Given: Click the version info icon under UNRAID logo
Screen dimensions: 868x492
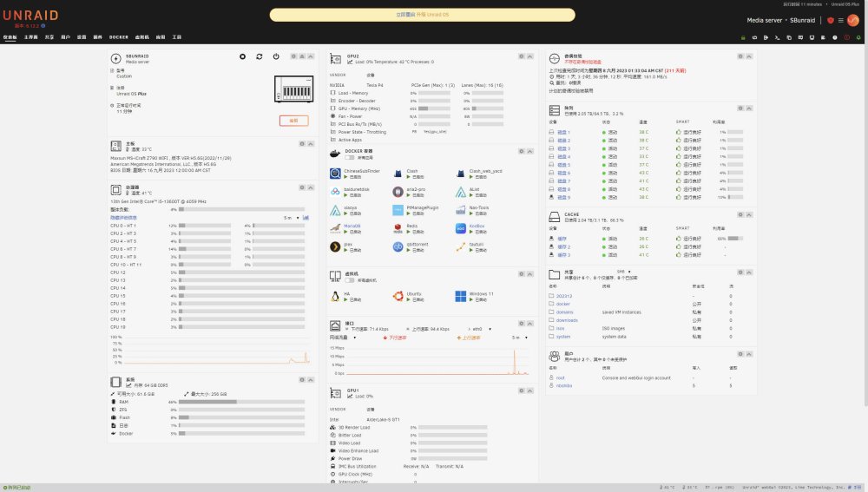Looking at the screenshot, I should click(x=43, y=25).
